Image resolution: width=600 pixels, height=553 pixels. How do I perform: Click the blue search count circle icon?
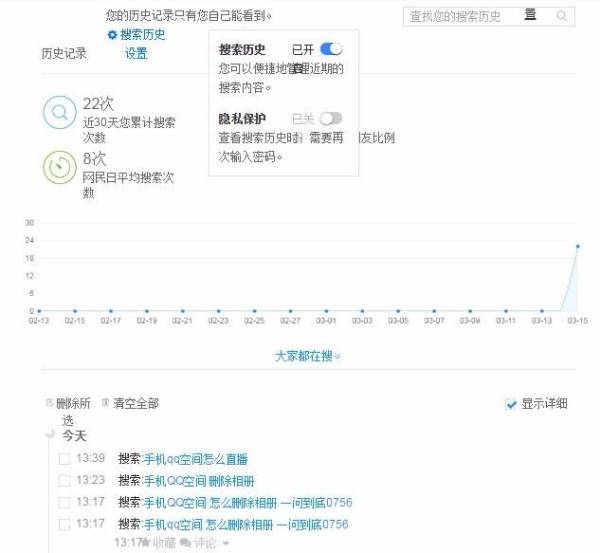pyautogui.click(x=60, y=113)
